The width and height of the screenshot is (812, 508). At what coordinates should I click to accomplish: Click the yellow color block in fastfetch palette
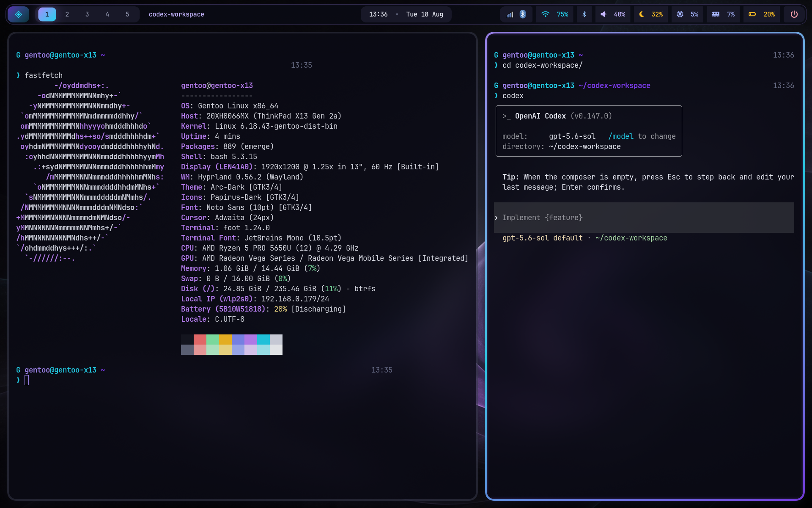[225, 340]
